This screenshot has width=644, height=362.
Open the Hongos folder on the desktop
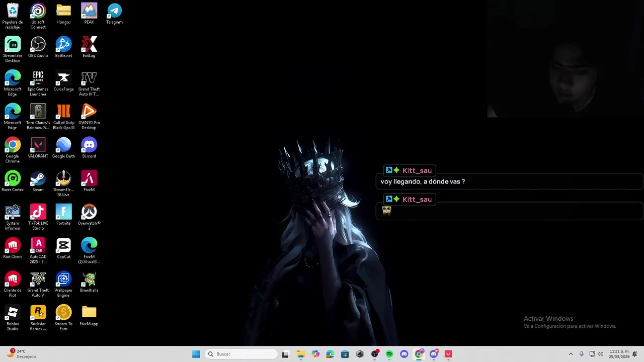pos(63,14)
